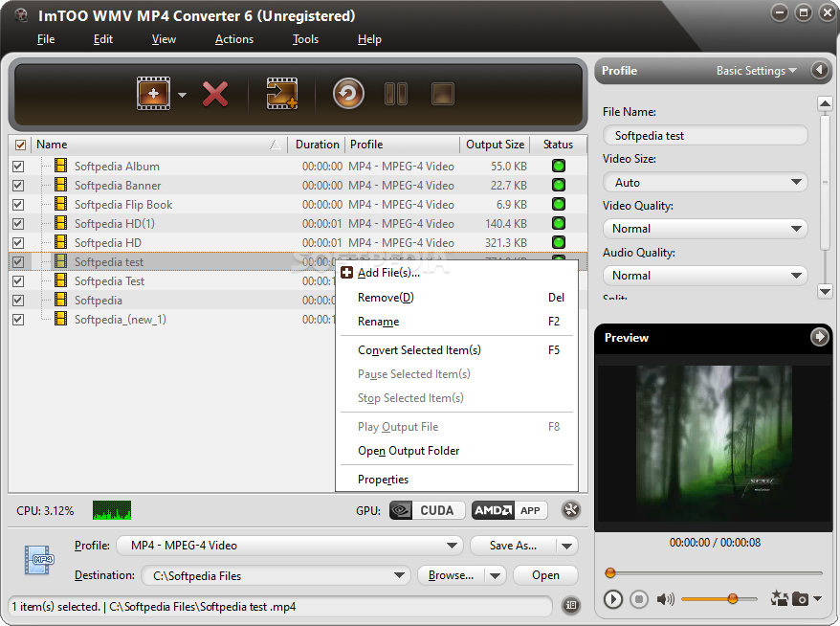Viewport: 840px width, 626px height.
Task: Choose Properties from the context menu
Action: 458,480
